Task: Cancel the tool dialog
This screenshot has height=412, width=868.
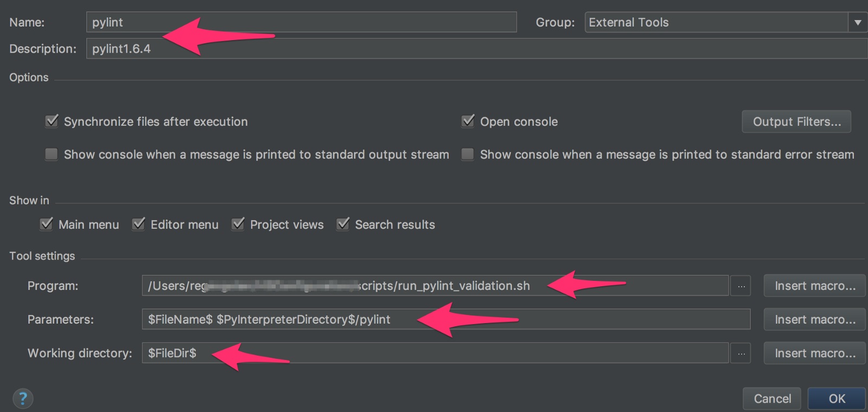Action: 772,399
